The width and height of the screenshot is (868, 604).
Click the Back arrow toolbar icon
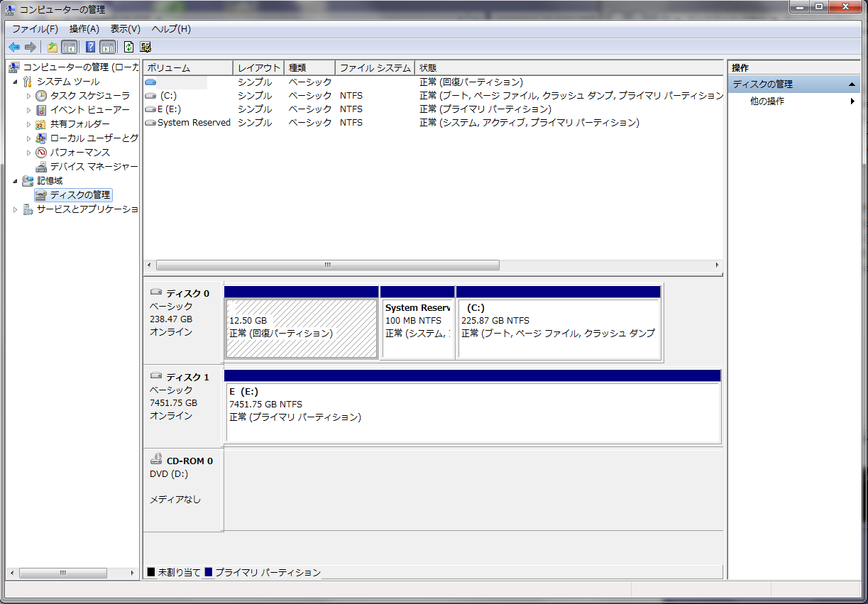[13, 48]
